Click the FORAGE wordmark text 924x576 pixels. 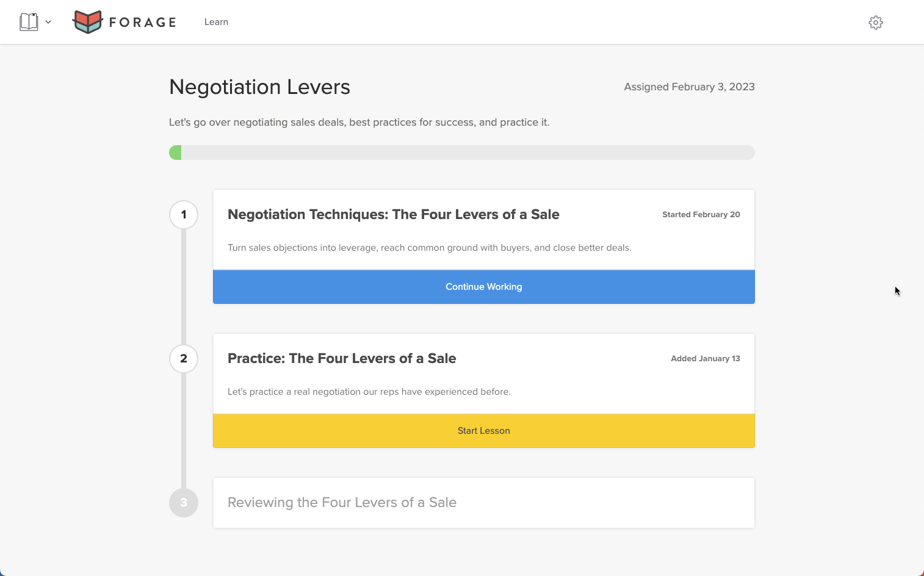click(142, 23)
